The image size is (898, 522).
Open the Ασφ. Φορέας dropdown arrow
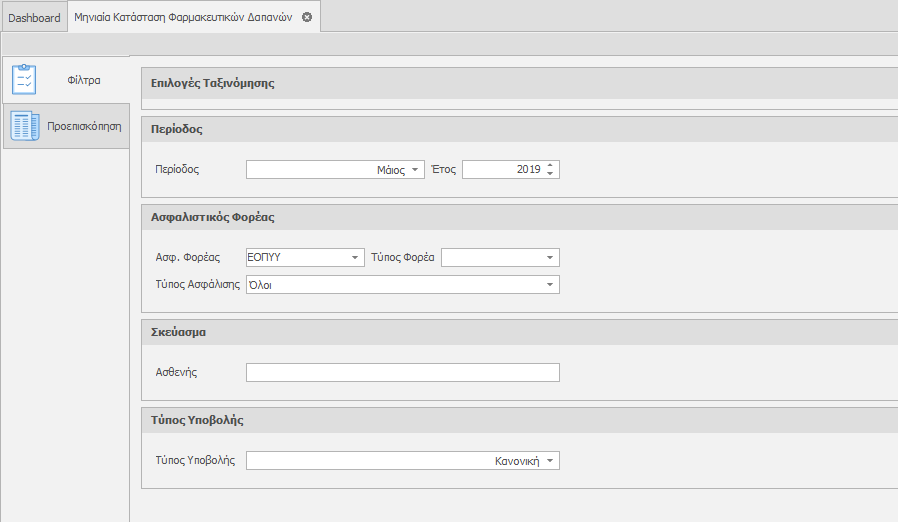355,258
